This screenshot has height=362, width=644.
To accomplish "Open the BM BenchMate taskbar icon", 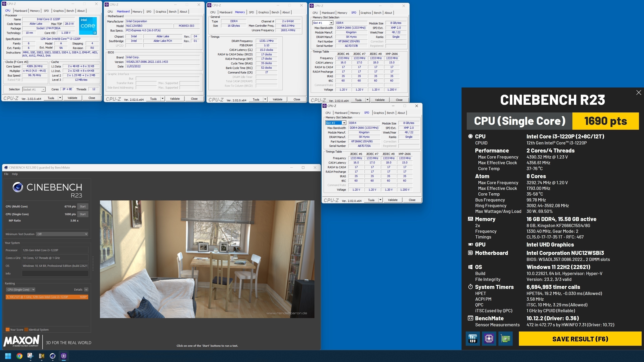I will (x=41, y=356).
